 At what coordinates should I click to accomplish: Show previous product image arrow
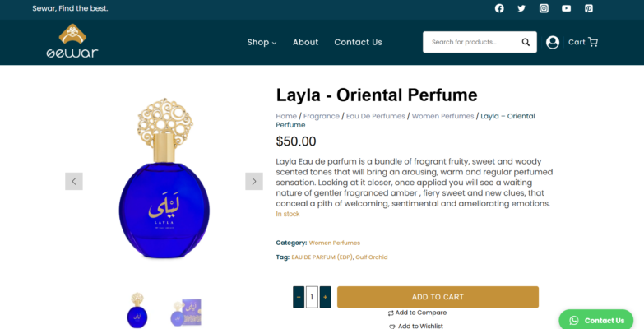(x=74, y=181)
